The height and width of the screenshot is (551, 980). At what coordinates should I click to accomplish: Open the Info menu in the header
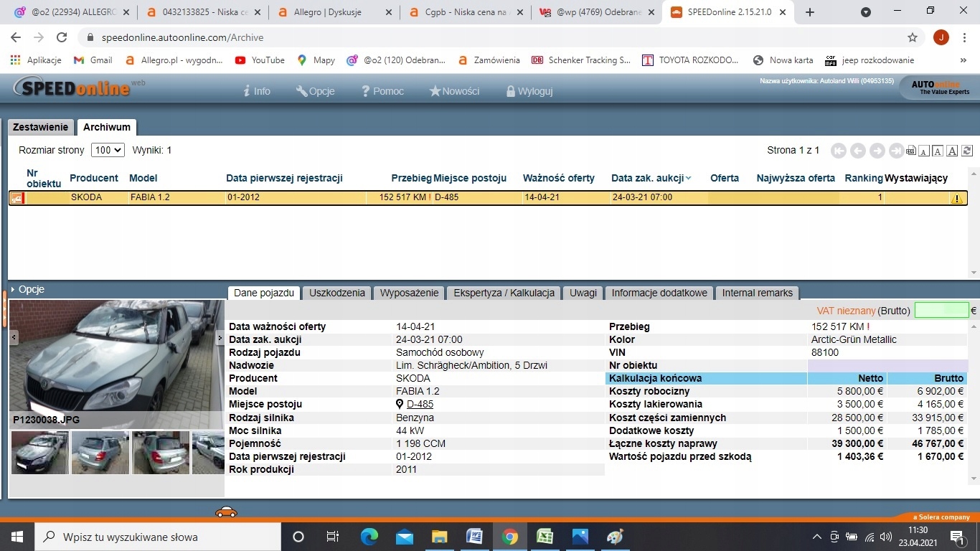(x=256, y=91)
